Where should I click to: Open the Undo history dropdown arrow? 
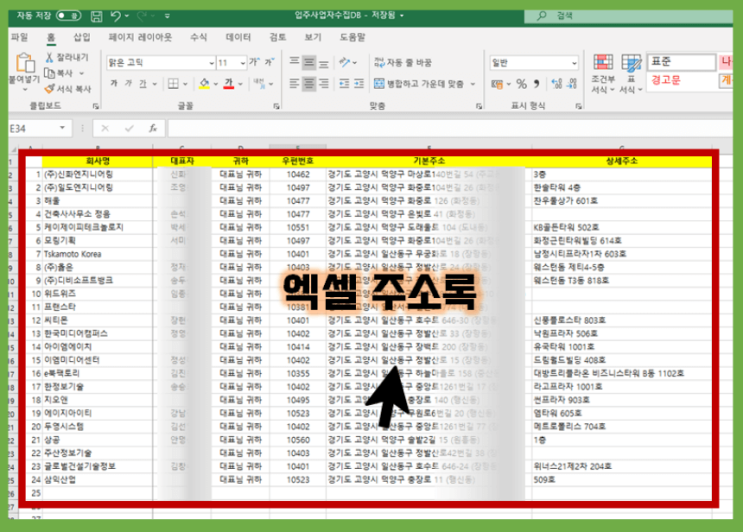(x=127, y=16)
